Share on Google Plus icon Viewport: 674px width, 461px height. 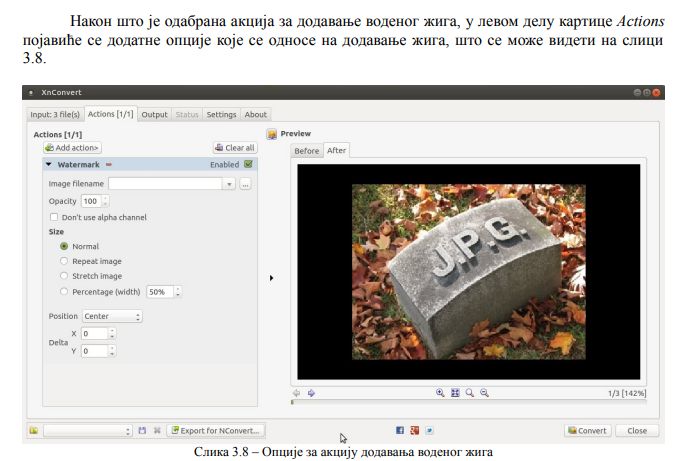tap(414, 430)
